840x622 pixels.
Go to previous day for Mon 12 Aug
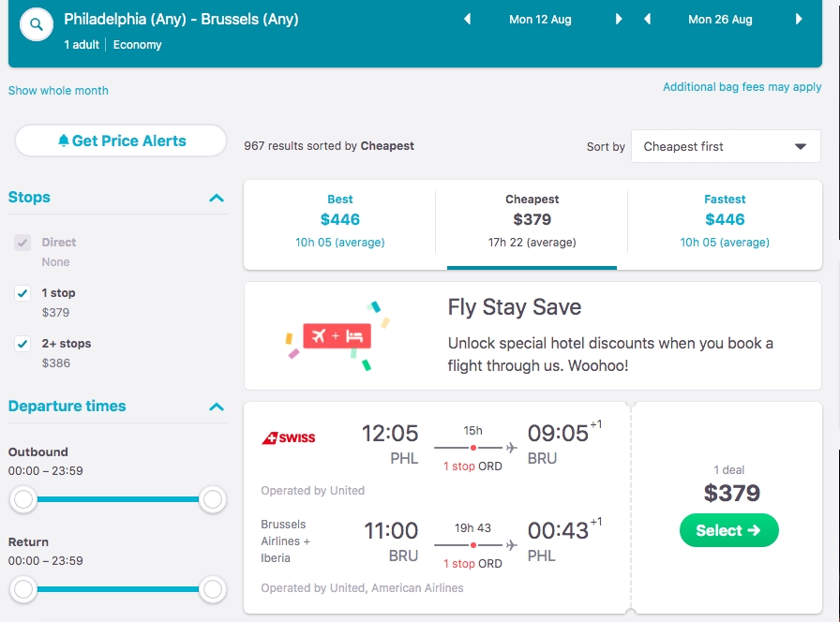click(467, 20)
